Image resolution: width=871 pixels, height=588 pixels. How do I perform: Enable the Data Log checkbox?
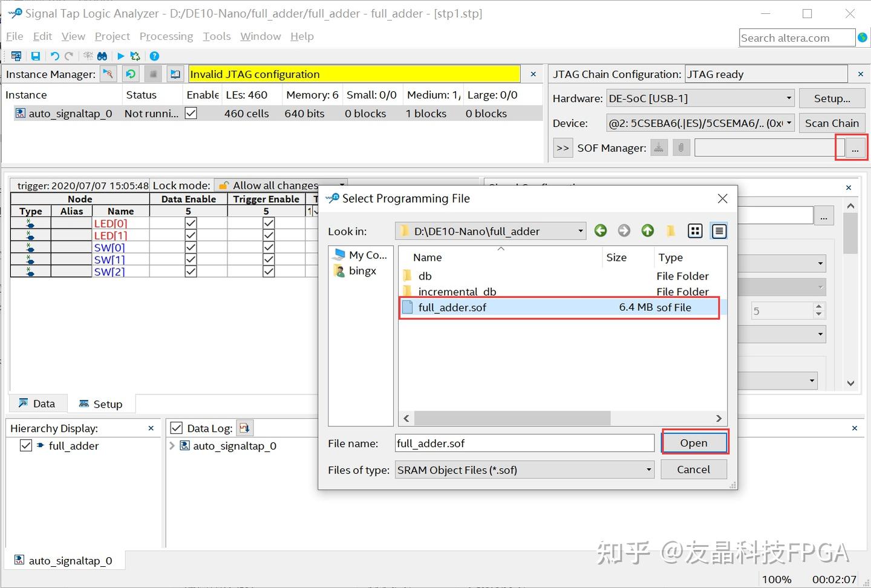(x=176, y=428)
